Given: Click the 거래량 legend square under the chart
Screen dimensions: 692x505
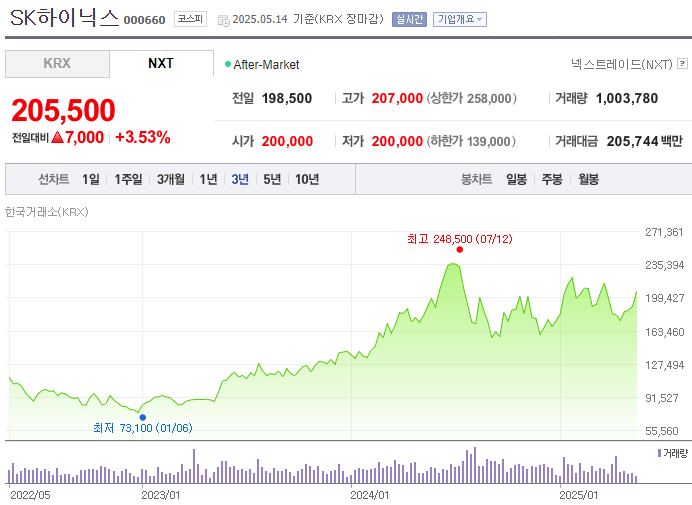Looking at the screenshot, I should (x=659, y=453).
